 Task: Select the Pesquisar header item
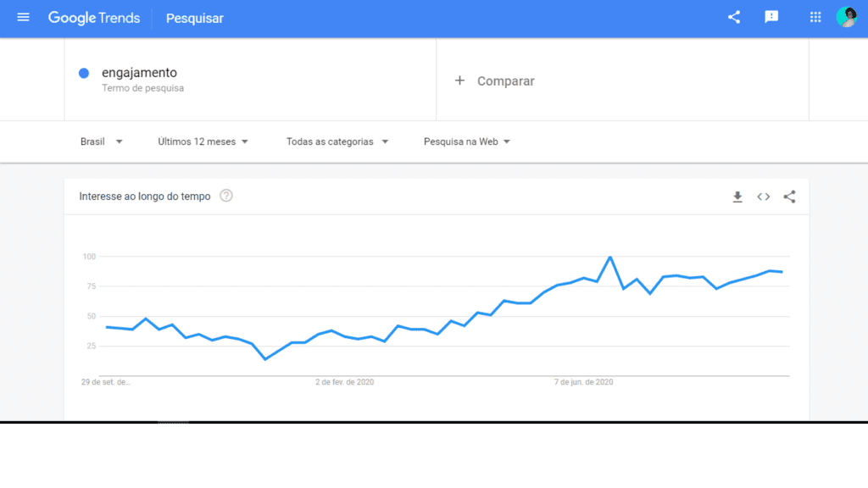195,19
